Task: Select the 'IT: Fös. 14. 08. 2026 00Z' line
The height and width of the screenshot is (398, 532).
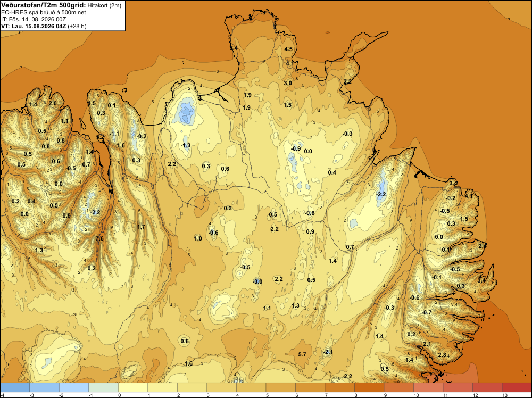Action: coord(34,19)
